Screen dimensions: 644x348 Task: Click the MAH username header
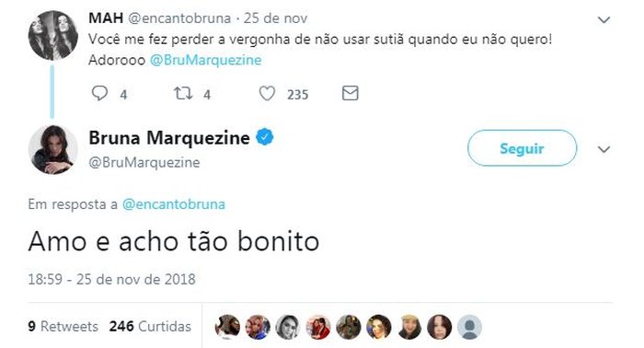click(106, 18)
